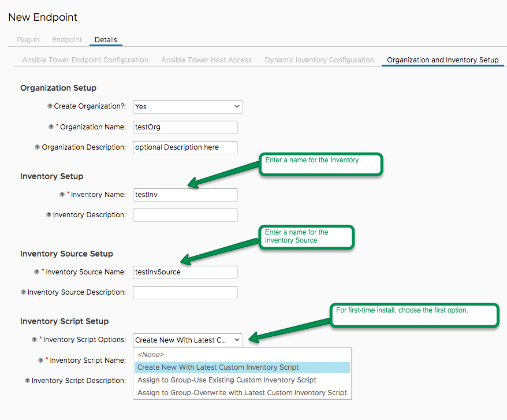
Task: Click help icon beside Organization Name
Action: [51, 127]
